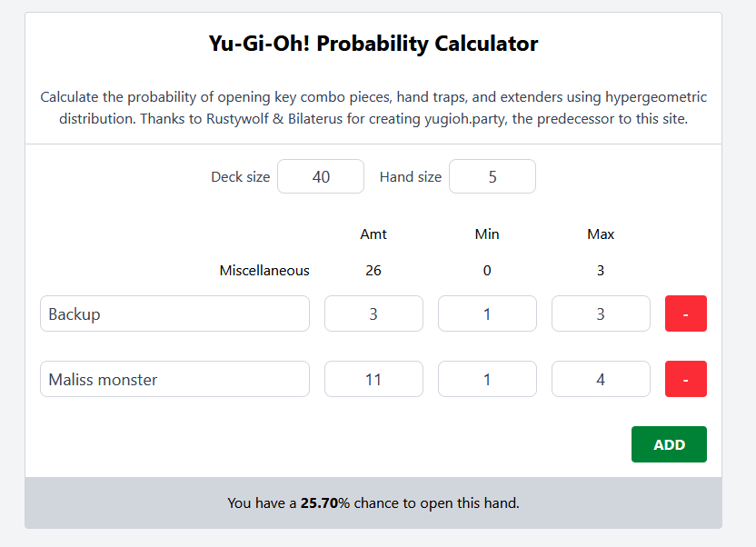The image size is (756, 547).
Task: Select the Maliss monster Min field
Action: pos(487,379)
